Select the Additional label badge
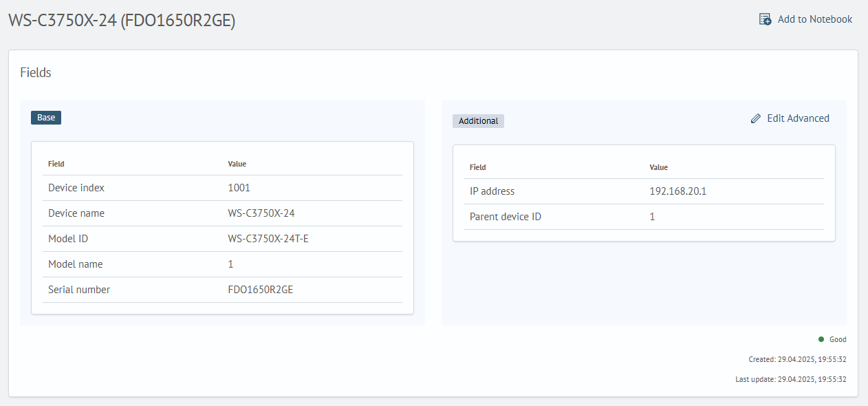Screen dimensions: 868x406 478,121
